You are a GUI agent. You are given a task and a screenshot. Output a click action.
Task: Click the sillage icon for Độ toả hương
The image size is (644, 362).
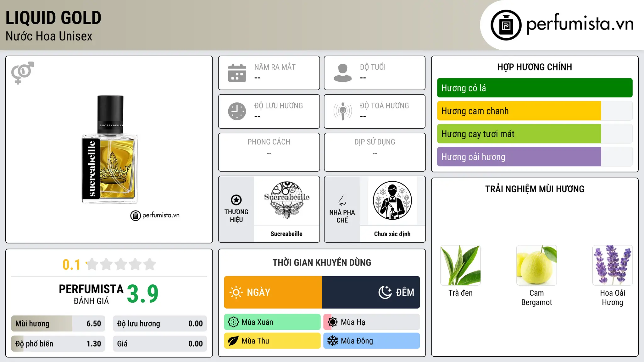(x=343, y=111)
